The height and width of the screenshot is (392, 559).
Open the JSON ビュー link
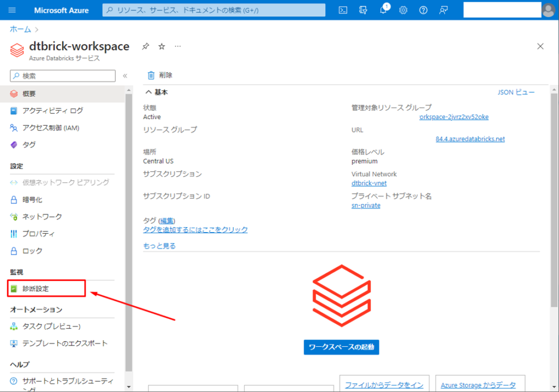coord(516,92)
